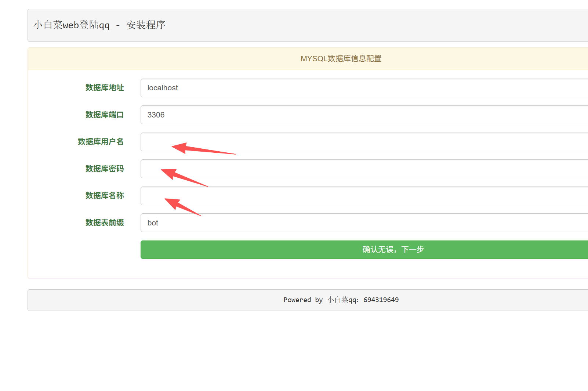
Task: Click the 数据库地址 label
Action: coord(105,88)
